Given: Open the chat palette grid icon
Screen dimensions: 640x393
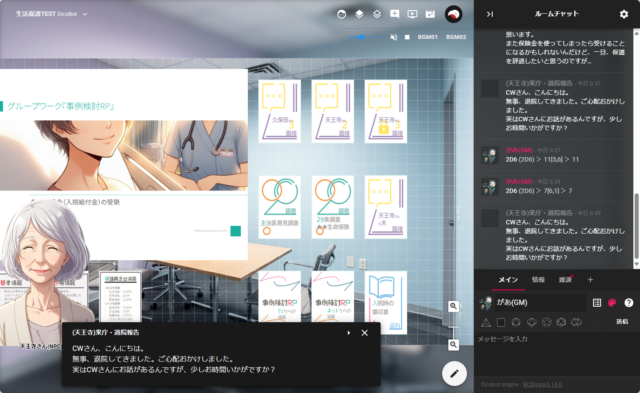Looking at the screenshot, I should click(597, 302).
